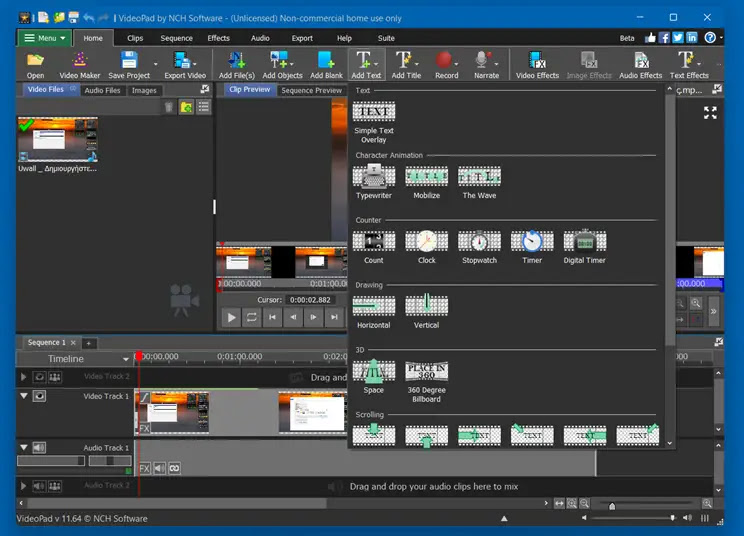Viewport: 744px width, 536px height.
Task: Switch to Sequence Preview tab
Action: point(311,90)
